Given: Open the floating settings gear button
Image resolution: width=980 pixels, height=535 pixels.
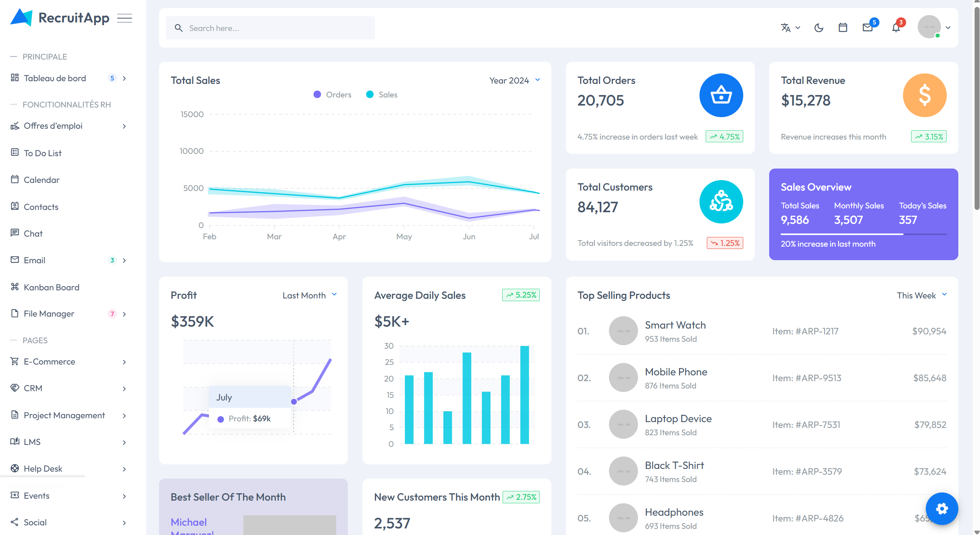Looking at the screenshot, I should click(942, 508).
